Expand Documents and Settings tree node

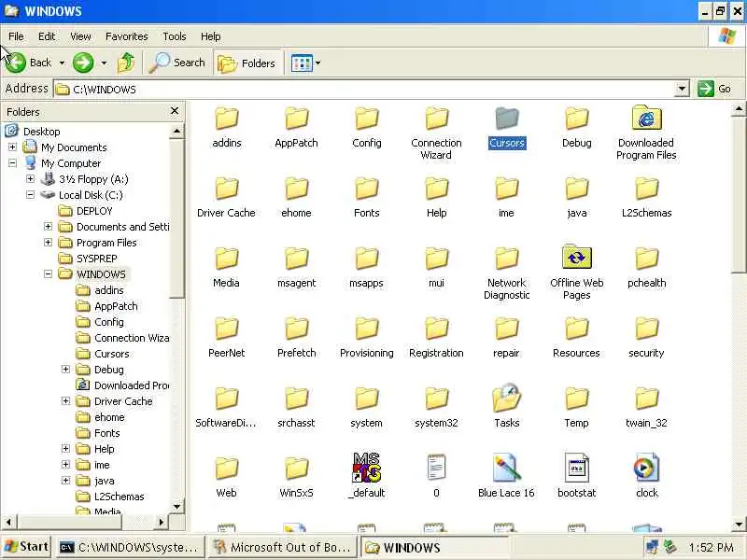click(x=49, y=227)
